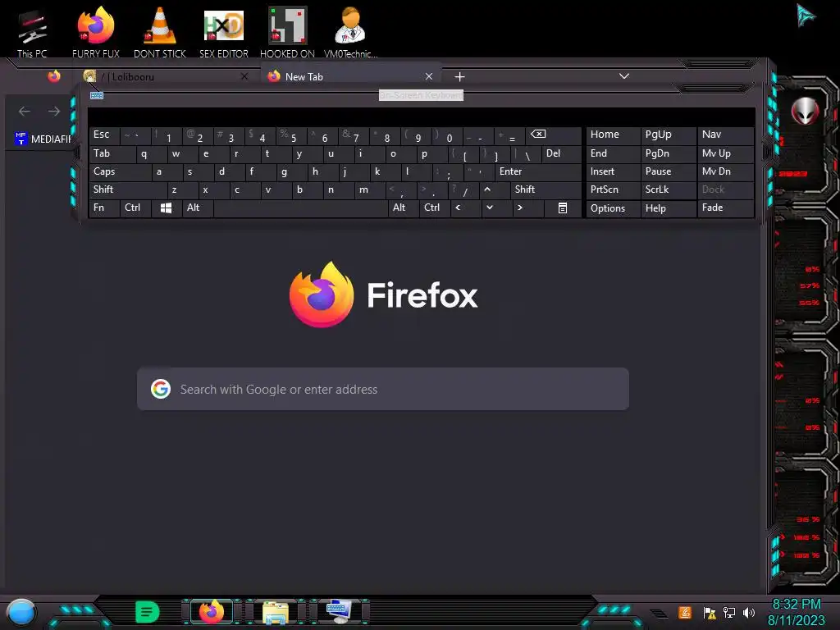This screenshot has height=630, width=840.
Task: Open the green notes taskbar app
Action: click(x=148, y=611)
